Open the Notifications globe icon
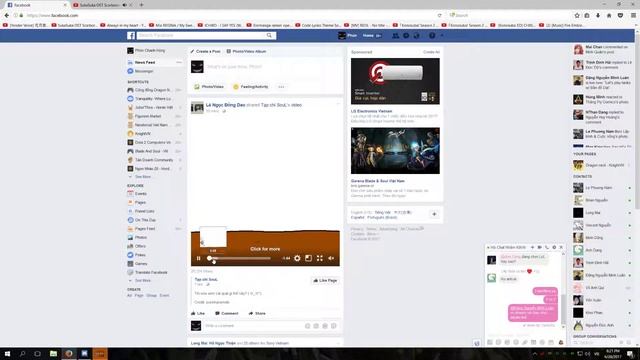This screenshot has height=360, width=640. (416, 36)
